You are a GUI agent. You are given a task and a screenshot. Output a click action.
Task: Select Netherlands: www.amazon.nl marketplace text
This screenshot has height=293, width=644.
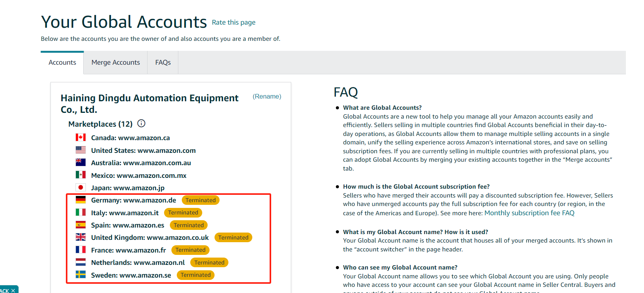pyautogui.click(x=138, y=263)
